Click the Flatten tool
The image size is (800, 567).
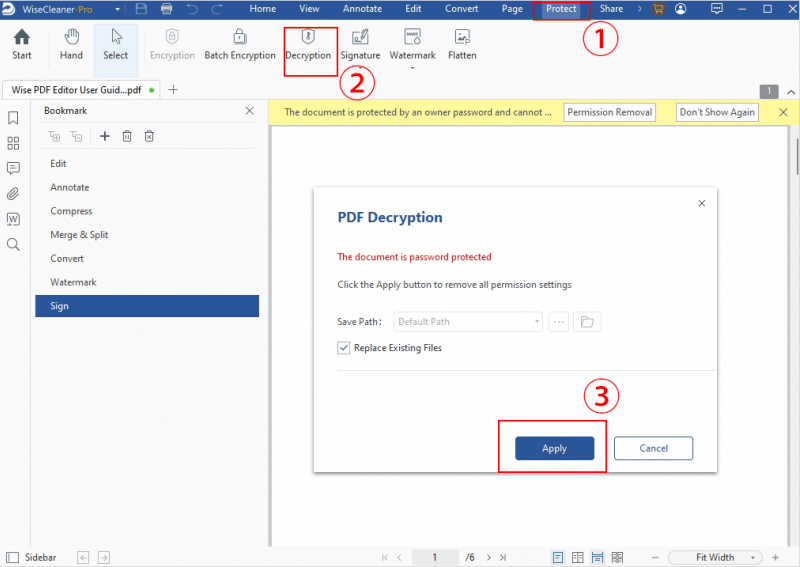[462, 44]
